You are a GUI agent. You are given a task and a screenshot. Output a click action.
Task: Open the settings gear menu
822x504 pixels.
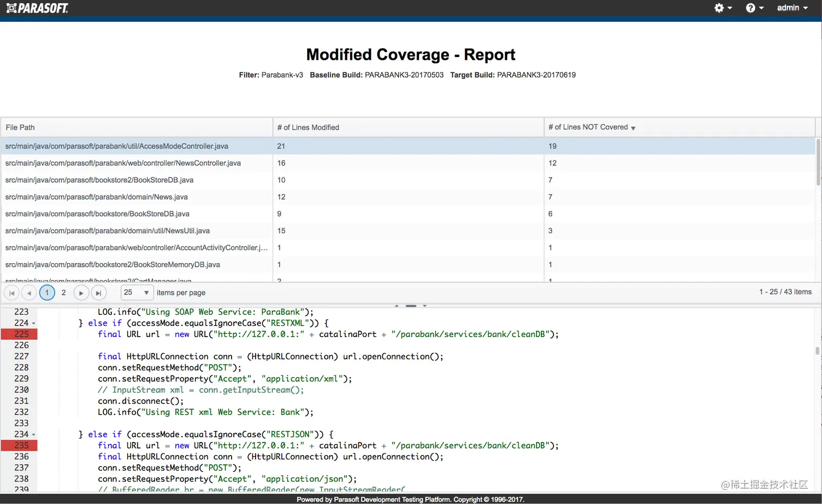(x=723, y=8)
